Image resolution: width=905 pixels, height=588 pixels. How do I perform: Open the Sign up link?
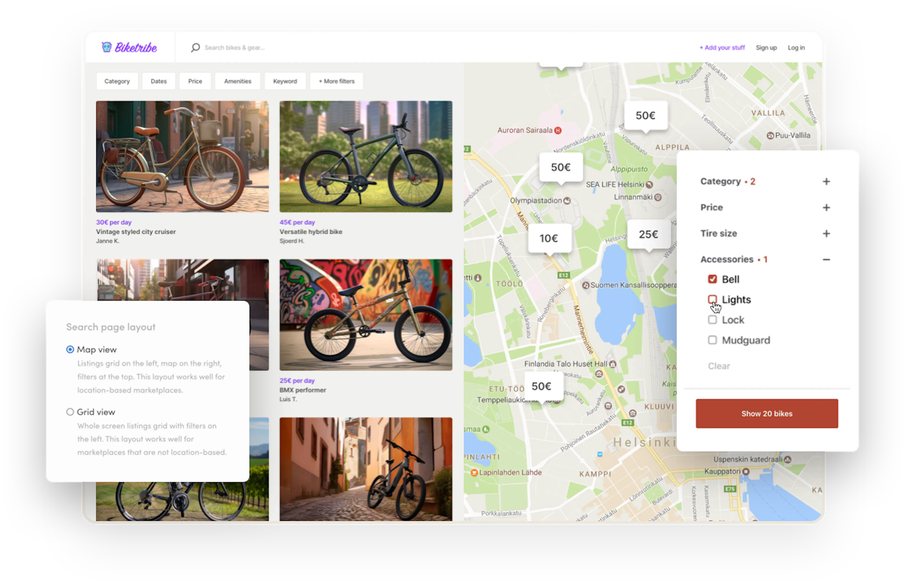click(766, 48)
